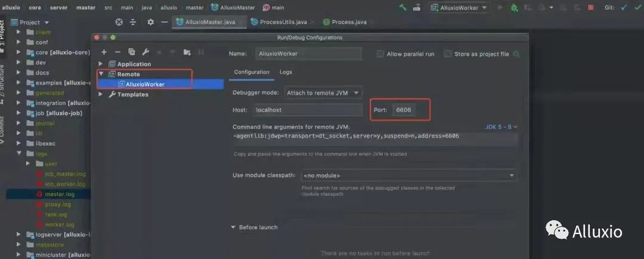Click main method in breadcrumb

click(x=274, y=7)
